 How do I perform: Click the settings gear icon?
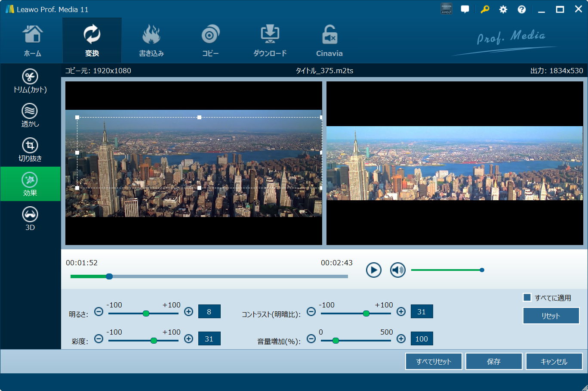click(503, 9)
